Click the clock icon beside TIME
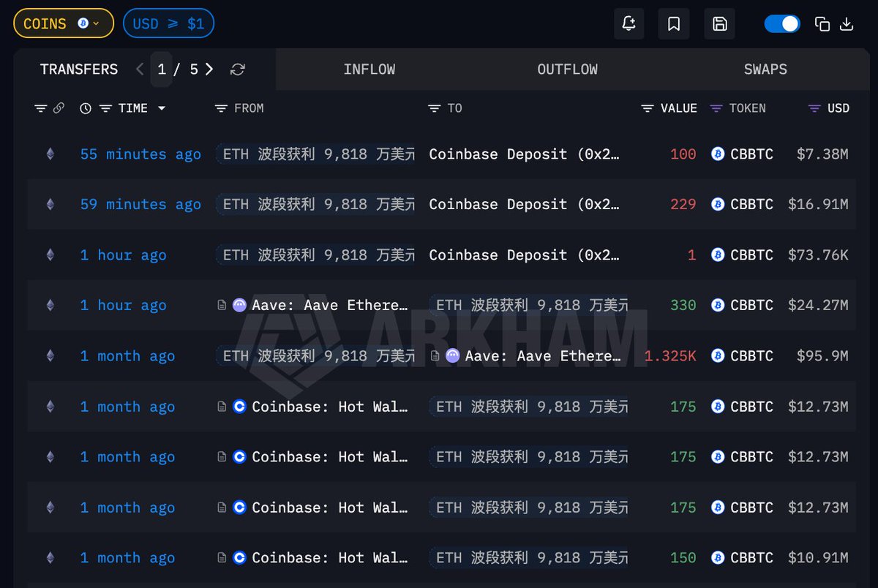The image size is (878, 588). click(86, 108)
